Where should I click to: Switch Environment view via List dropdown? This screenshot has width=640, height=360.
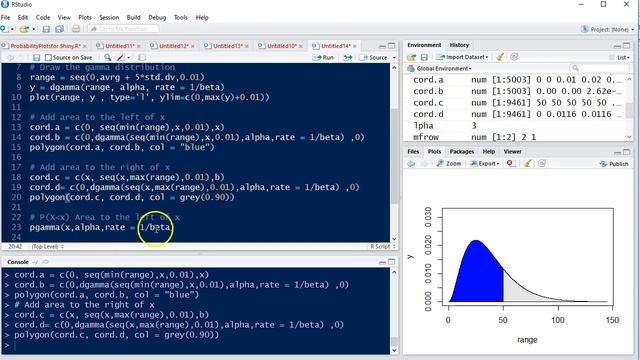tap(619, 58)
